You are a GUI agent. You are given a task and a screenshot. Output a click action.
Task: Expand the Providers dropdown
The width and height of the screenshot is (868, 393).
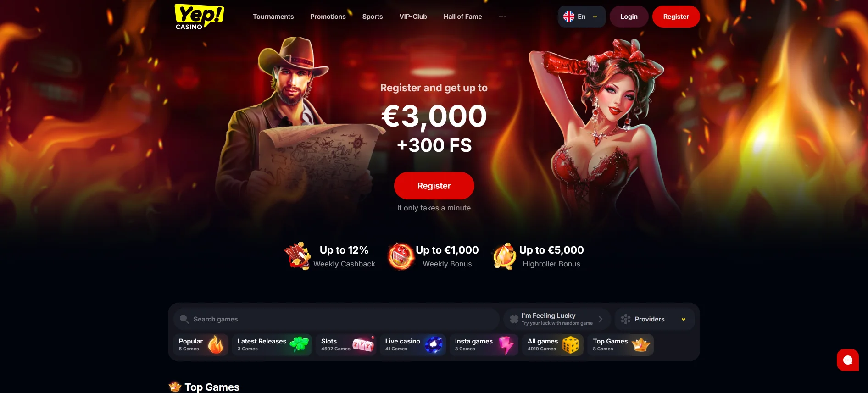pos(654,319)
